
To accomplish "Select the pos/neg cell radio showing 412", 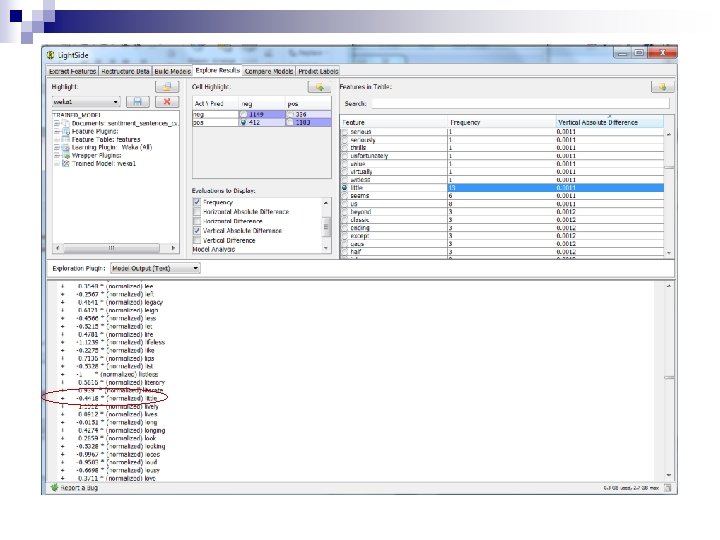I will click(243, 123).
